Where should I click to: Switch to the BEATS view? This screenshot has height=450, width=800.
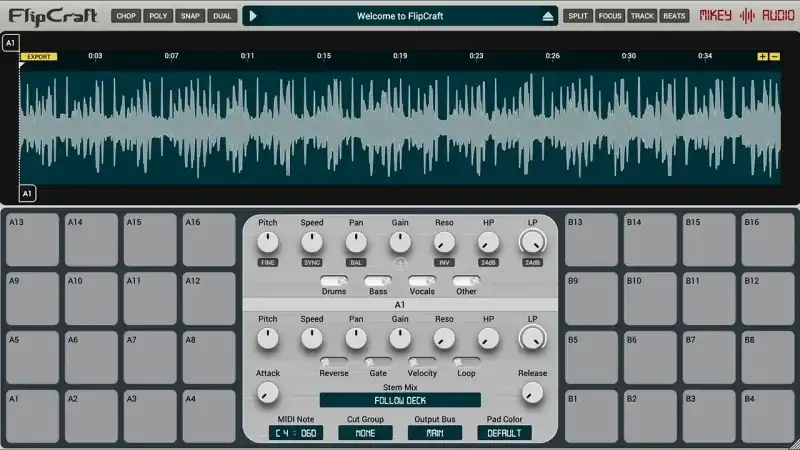pyautogui.click(x=674, y=16)
